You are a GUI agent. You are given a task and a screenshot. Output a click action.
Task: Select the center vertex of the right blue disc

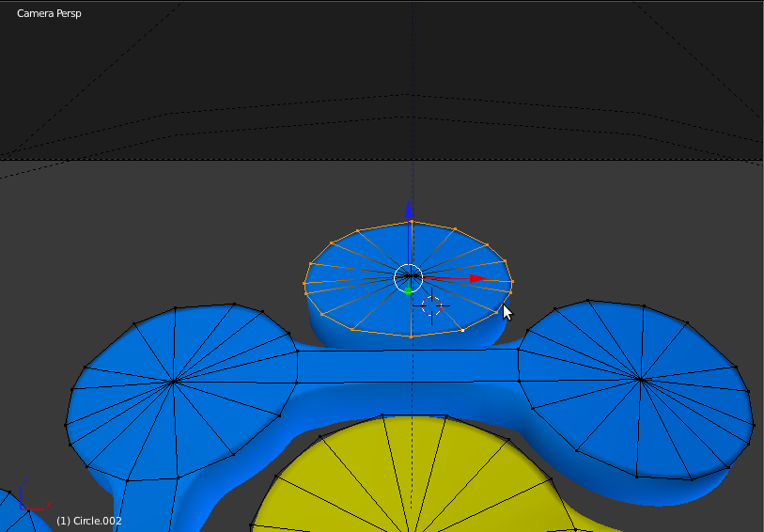click(x=641, y=379)
